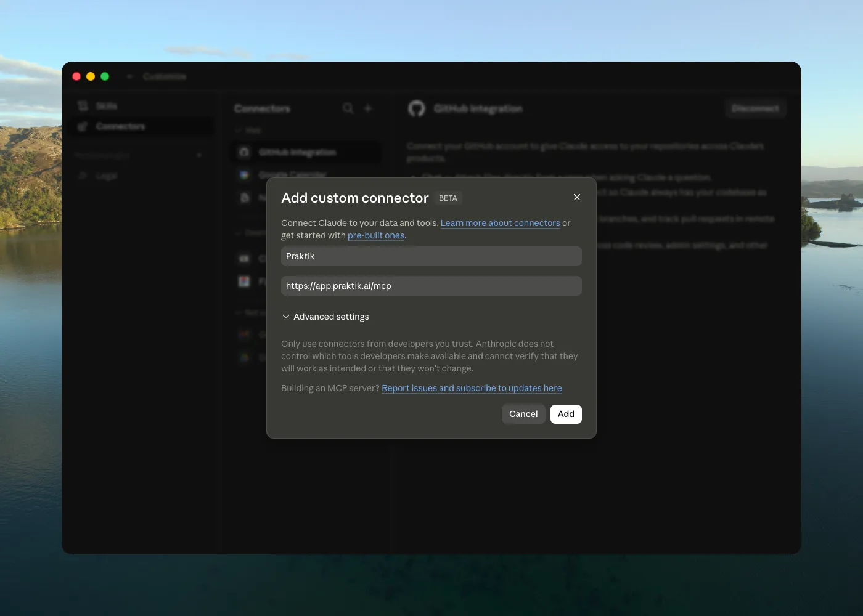
Task: Click the yellow minimize window button
Action: click(91, 76)
